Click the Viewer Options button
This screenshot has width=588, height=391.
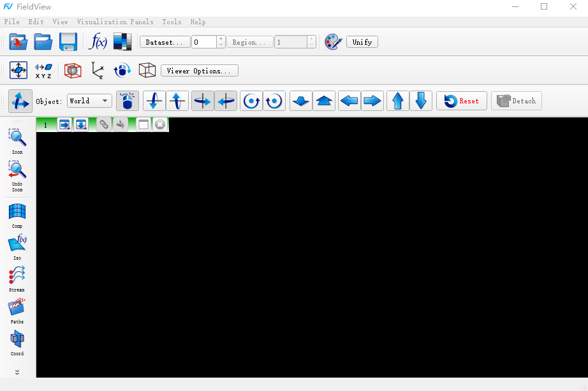tap(199, 71)
